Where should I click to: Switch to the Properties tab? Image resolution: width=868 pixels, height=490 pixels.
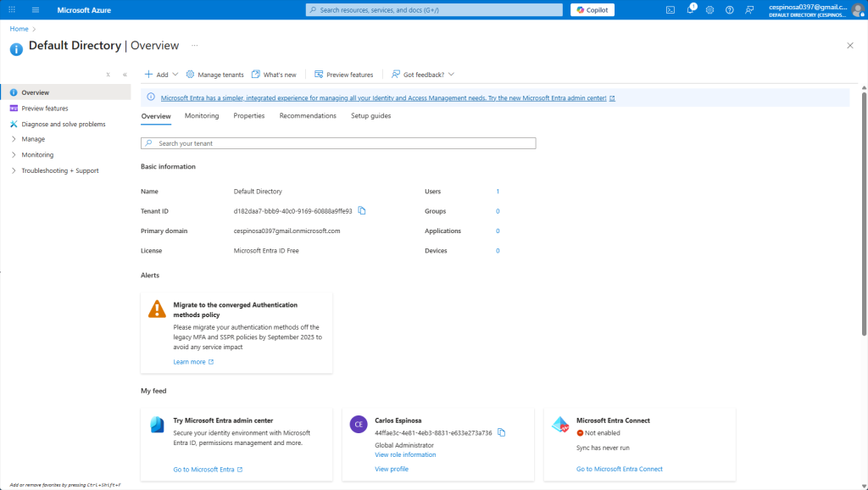tap(249, 116)
